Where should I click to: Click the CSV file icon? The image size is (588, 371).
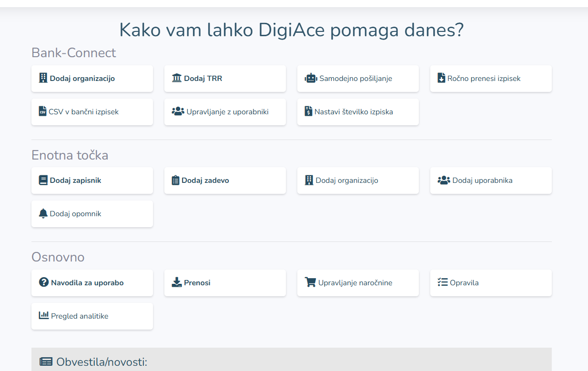tap(42, 112)
